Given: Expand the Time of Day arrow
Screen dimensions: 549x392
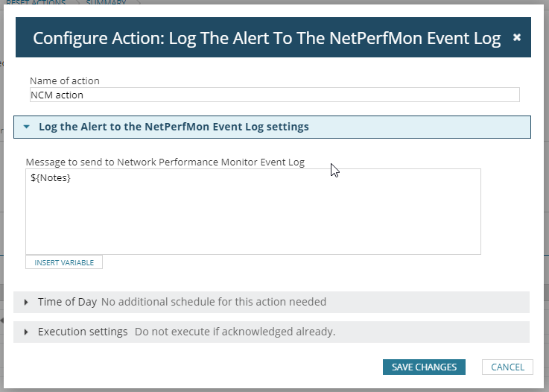Looking at the screenshot, I should coord(26,302).
